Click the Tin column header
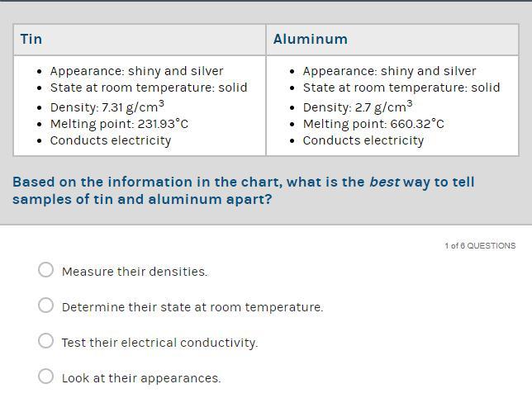 point(140,40)
